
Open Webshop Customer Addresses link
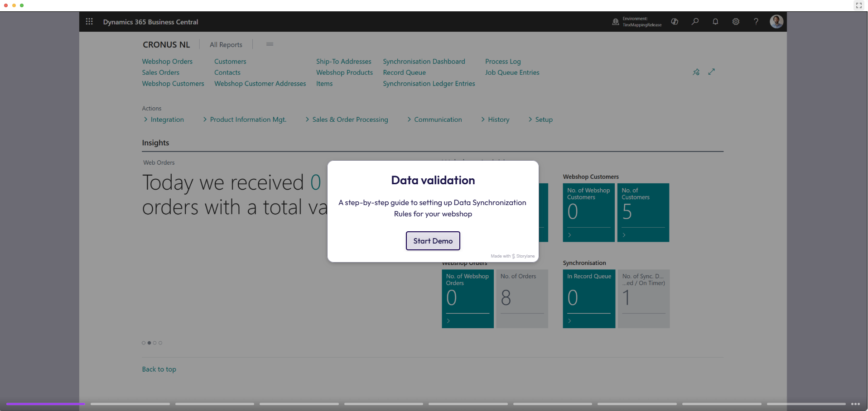coord(260,83)
